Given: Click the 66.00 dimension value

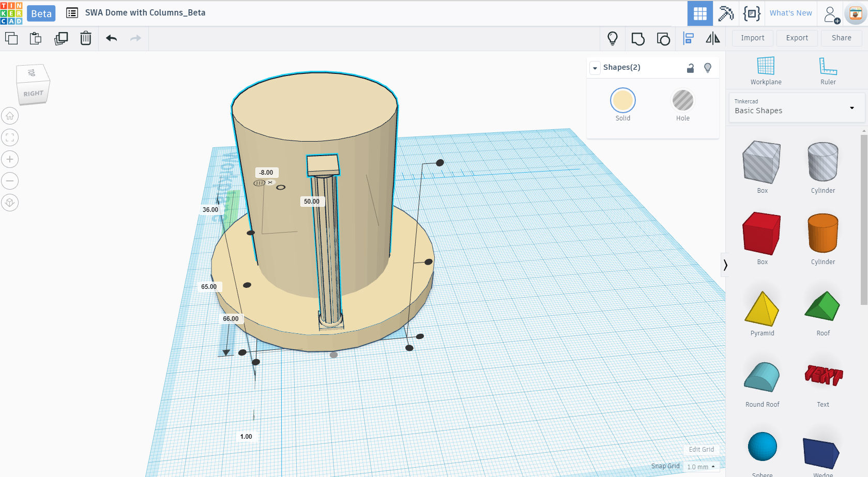Looking at the screenshot, I should pyautogui.click(x=231, y=319).
